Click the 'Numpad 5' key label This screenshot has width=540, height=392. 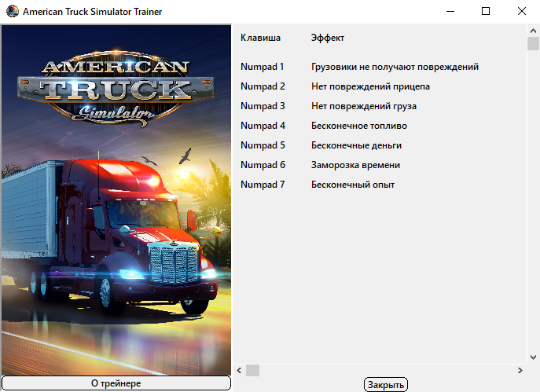[x=263, y=145]
